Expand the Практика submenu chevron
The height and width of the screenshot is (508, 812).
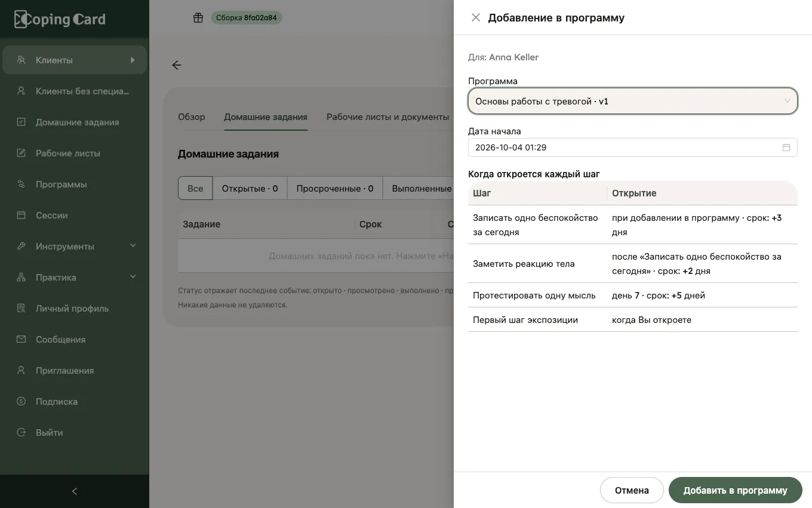pyautogui.click(x=133, y=277)
